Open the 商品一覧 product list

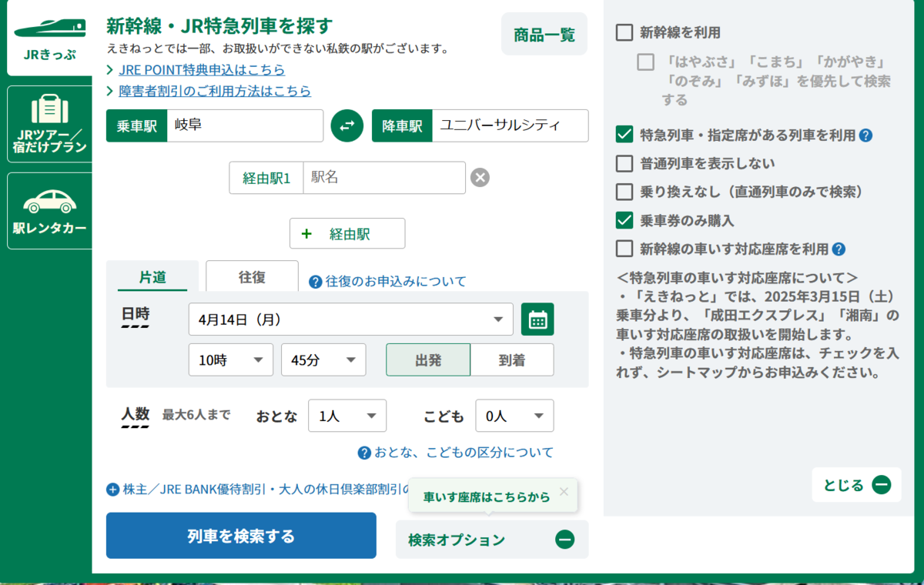click(544, 34)
